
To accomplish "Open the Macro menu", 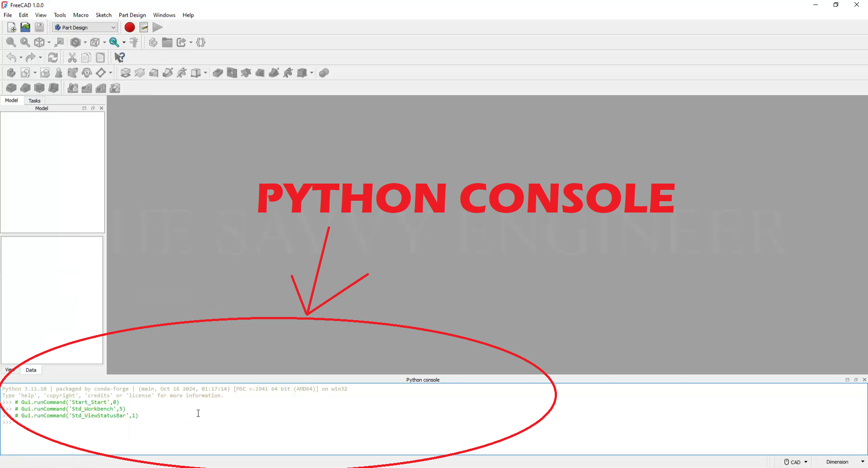I will coord(80,15).
